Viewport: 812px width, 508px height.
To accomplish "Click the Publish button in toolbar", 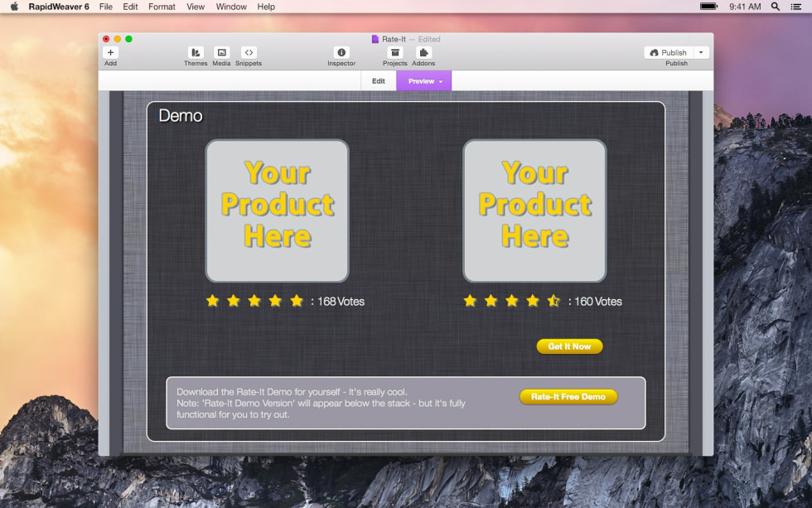I will (669, 52).
